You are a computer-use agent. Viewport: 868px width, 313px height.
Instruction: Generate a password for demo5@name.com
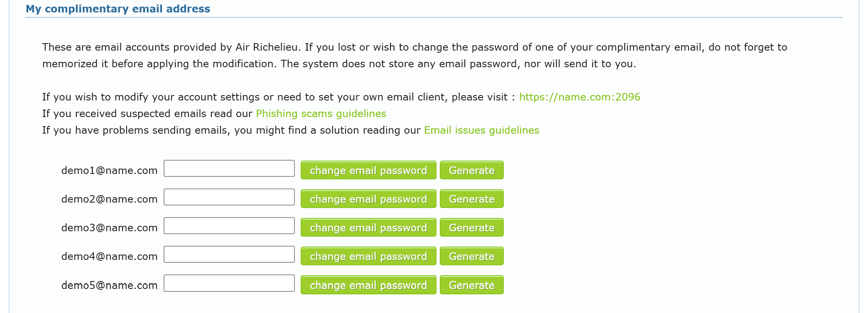[x=471, y=285]
